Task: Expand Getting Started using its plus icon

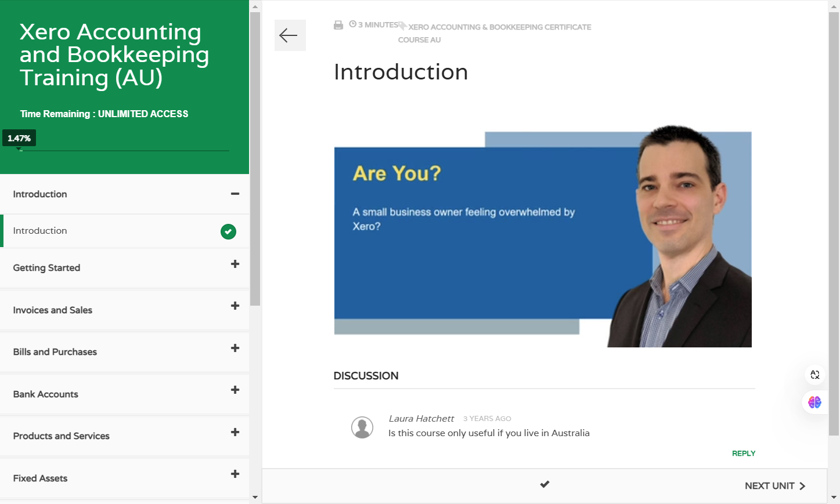Action: tap(235, 264)
